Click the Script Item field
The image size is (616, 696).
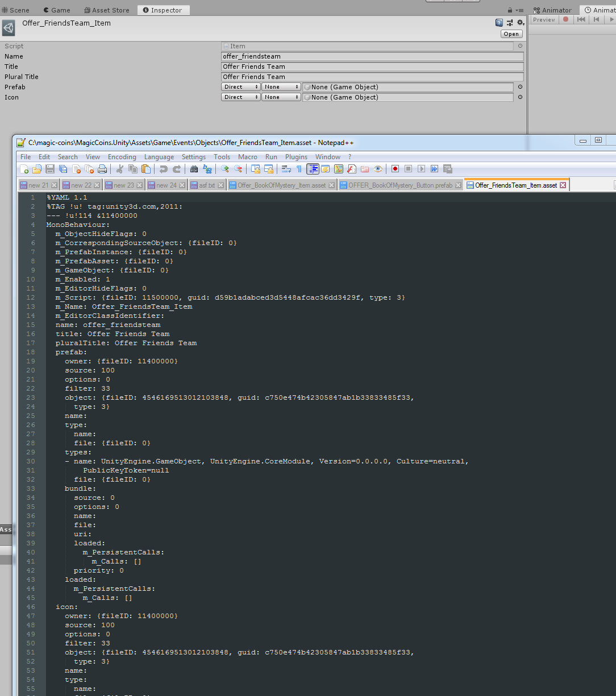368,46
